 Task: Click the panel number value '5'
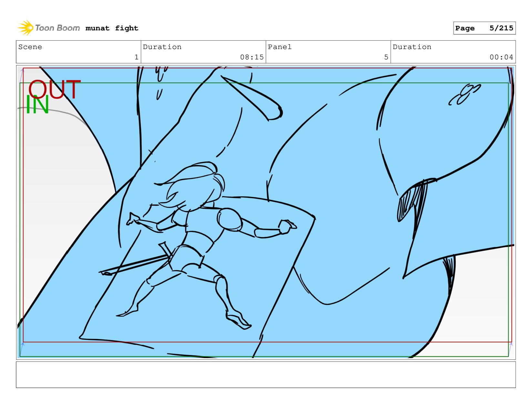tap(386, 57)
